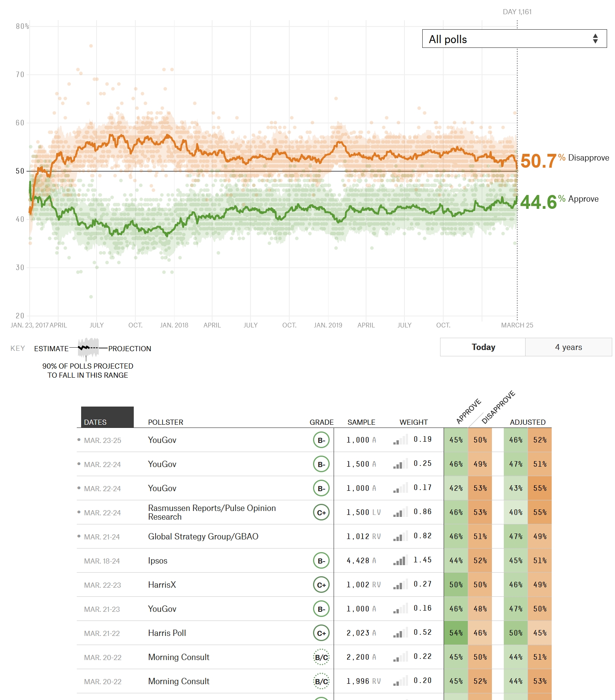This screenshot has width=615, height=700.
Task: Sort the table by Weight column
Action: click(x=414, y=422)
